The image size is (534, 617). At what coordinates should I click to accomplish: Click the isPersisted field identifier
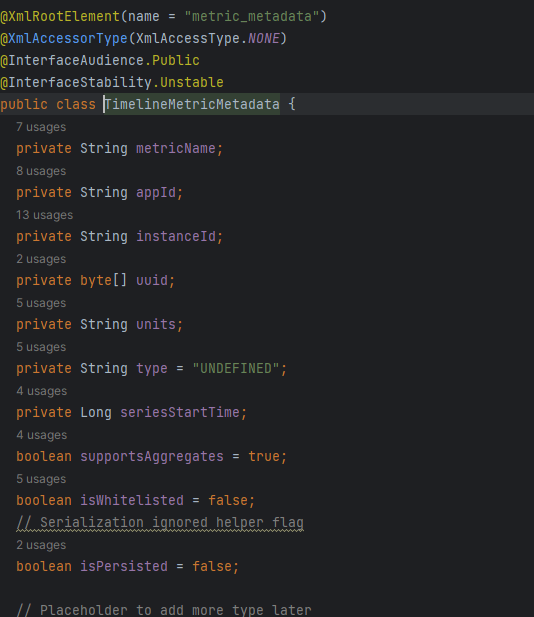tap(124, 567)
